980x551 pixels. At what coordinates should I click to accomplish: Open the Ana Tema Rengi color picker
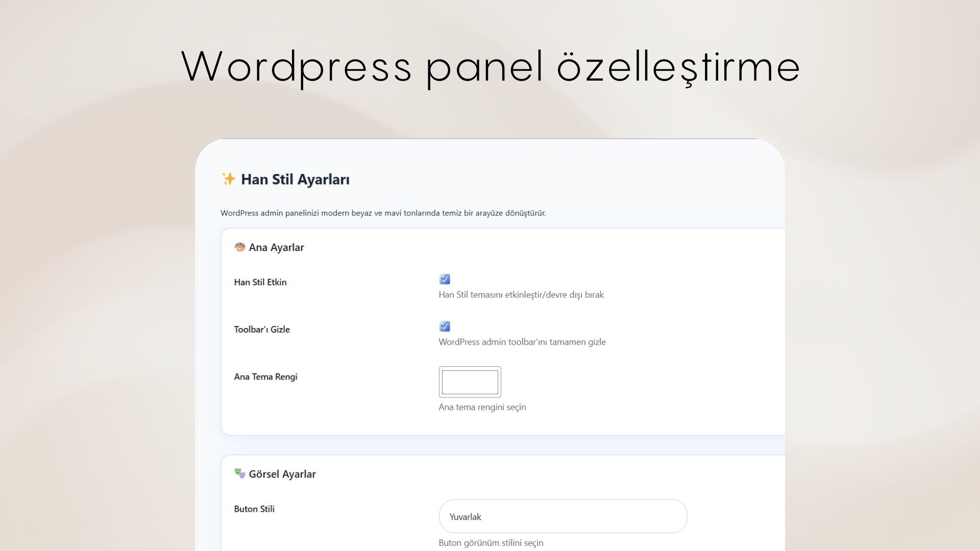pyautogui.click(x=470, y=382)
